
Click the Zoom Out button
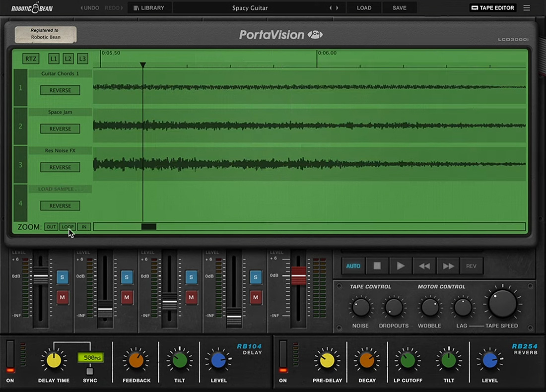51,227
